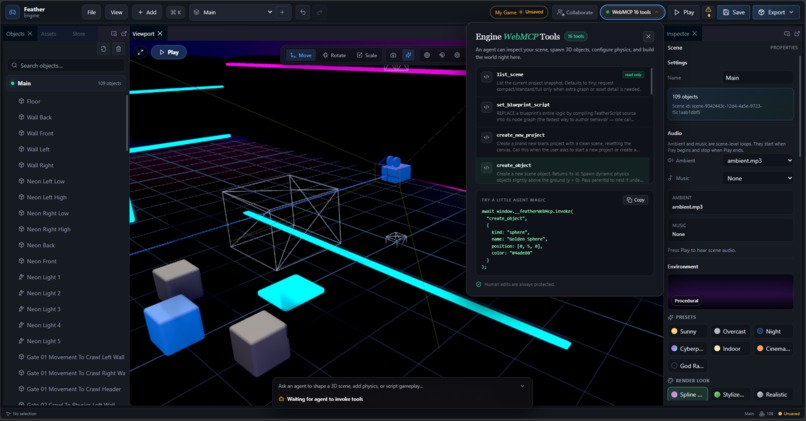Click the Objects panel layout icon
The image size is (806, 421).
coord(114,34)
